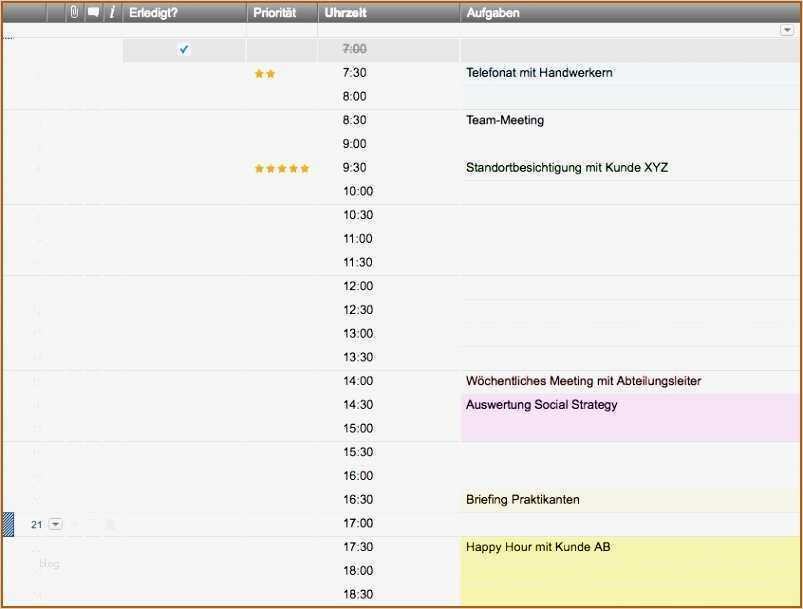This screenshot has height=609, width=803.
Task: Select the 17:00 time cell
Action: coord(389,523)
